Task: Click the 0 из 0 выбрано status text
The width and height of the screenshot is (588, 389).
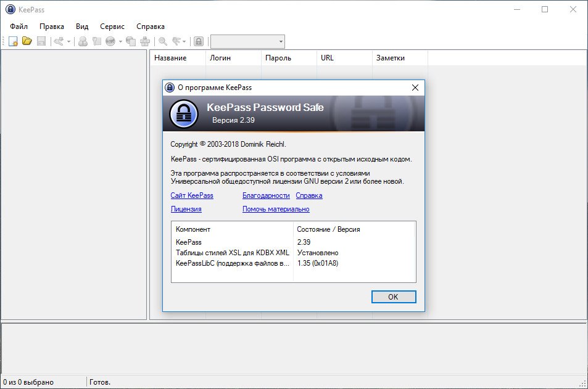Action: coord(28,382)
